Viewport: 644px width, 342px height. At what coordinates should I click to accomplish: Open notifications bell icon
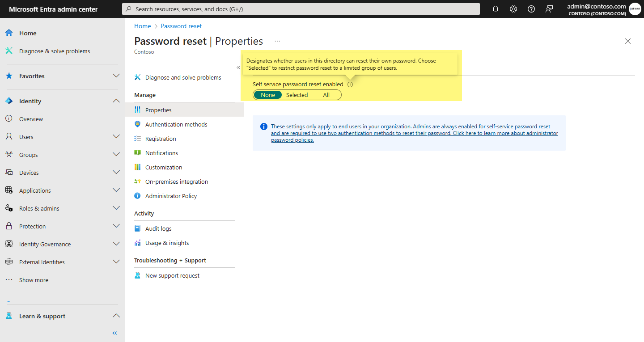click(x=496, y=9)
